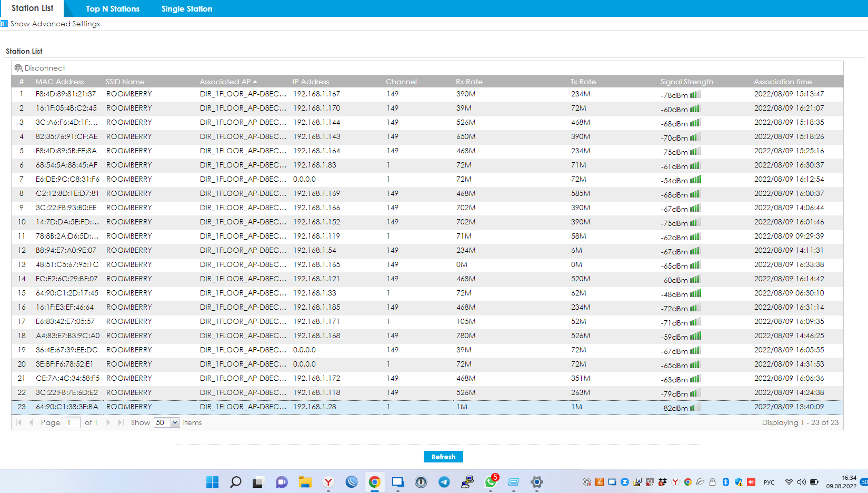
Task: Click the Disconnect globe icon
Action: click(18, 68)
